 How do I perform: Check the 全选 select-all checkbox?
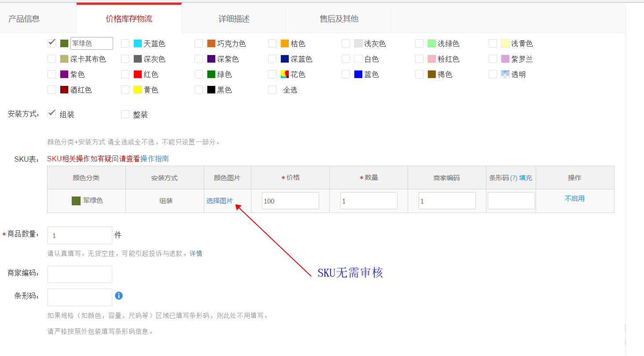click(272, 89)
